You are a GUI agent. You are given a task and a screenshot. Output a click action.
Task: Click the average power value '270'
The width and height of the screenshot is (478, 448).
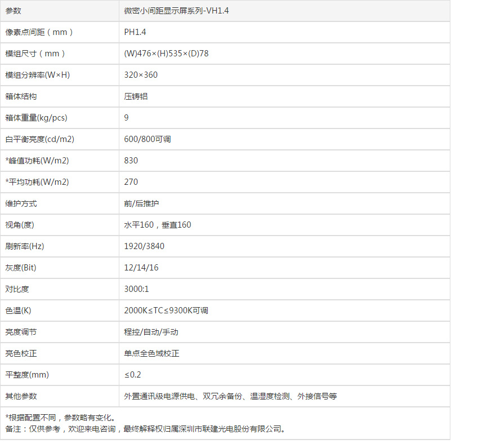(x=131, y=182)
